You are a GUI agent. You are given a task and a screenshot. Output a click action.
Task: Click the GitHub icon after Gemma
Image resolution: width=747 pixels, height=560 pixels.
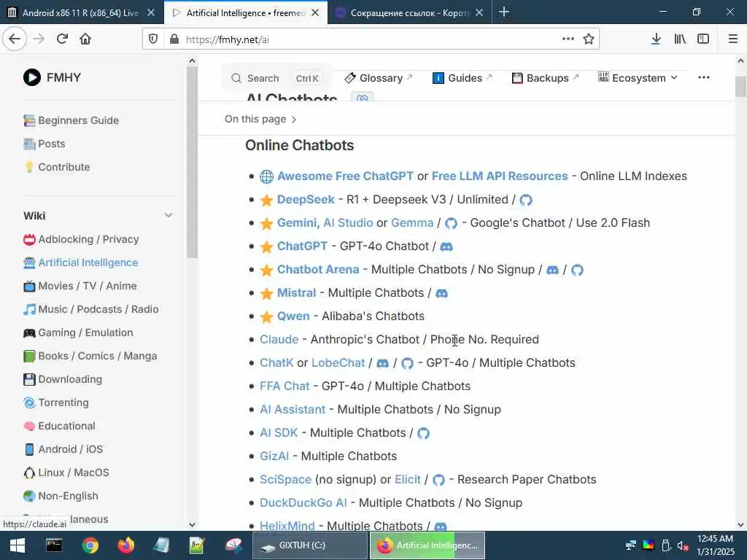click(x=451, y=223)
